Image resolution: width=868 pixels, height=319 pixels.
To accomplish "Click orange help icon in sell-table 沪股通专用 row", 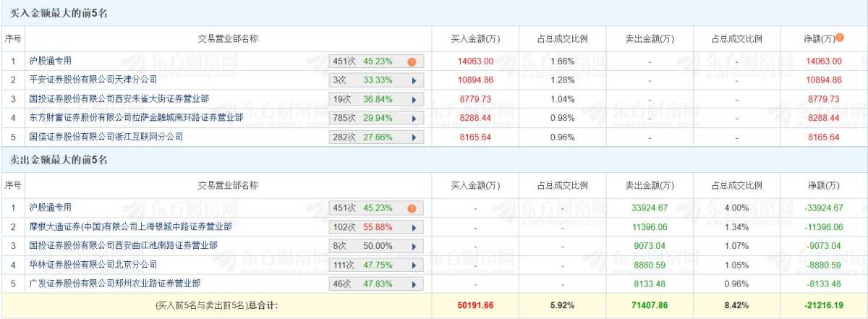I will coord(412,208).
